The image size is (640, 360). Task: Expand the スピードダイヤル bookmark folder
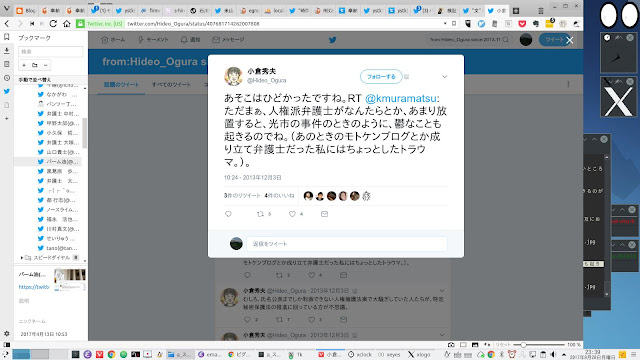click(x=22, y=258)
